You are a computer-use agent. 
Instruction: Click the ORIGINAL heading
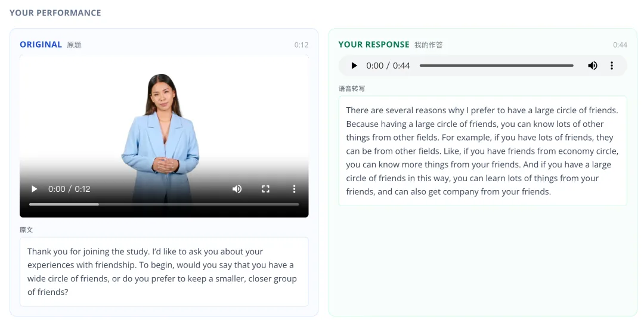pos(41,45)
